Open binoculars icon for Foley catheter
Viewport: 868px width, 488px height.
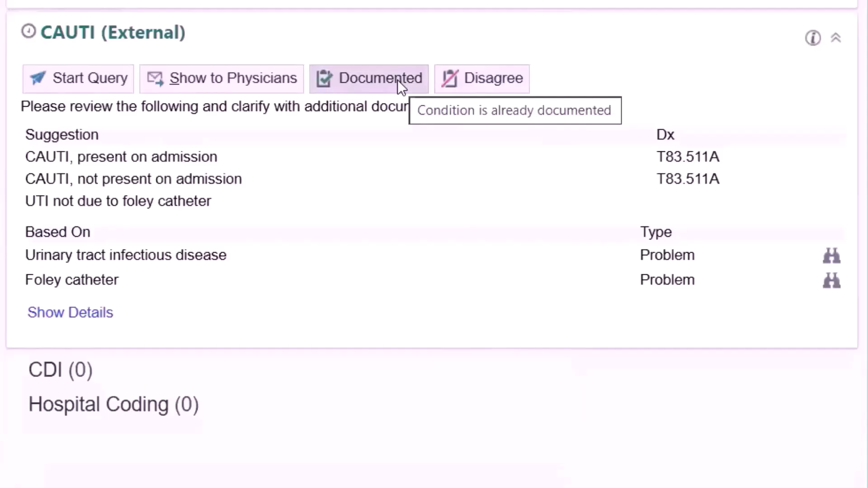(831, 281)
